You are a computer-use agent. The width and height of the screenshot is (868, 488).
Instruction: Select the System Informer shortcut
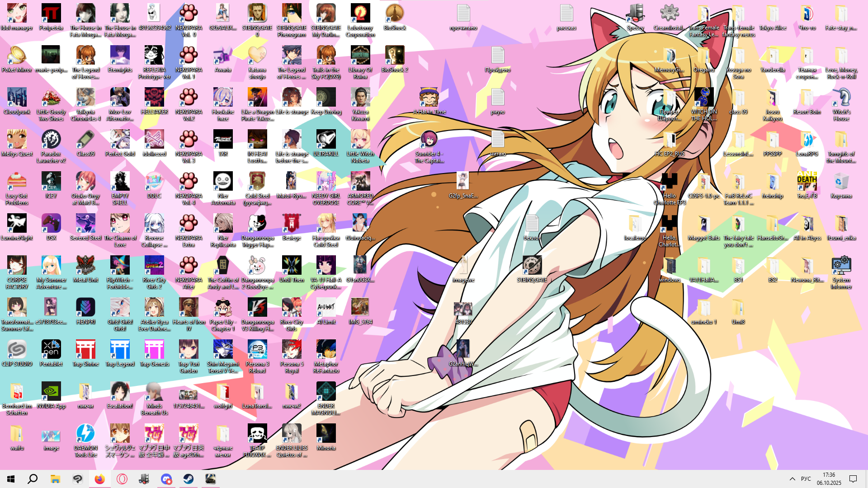pos(841,266)
